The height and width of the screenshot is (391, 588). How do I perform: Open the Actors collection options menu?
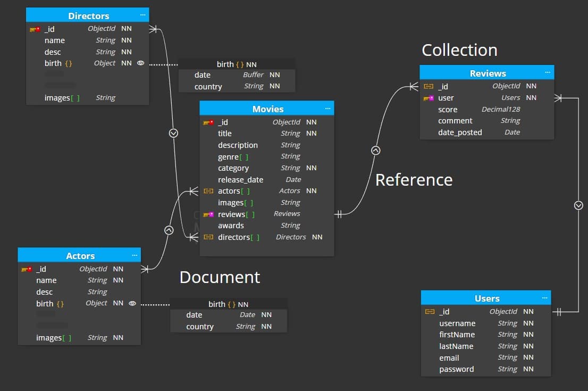135,255
